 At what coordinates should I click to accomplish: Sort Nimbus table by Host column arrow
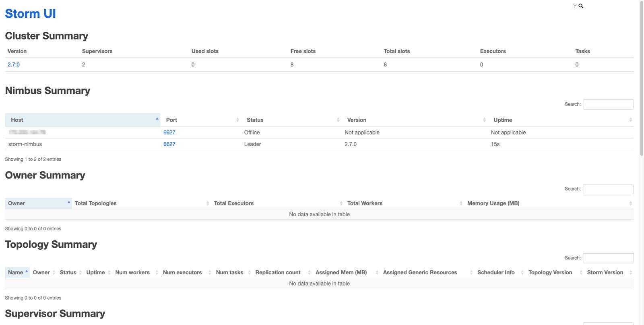tap(157, 119)
